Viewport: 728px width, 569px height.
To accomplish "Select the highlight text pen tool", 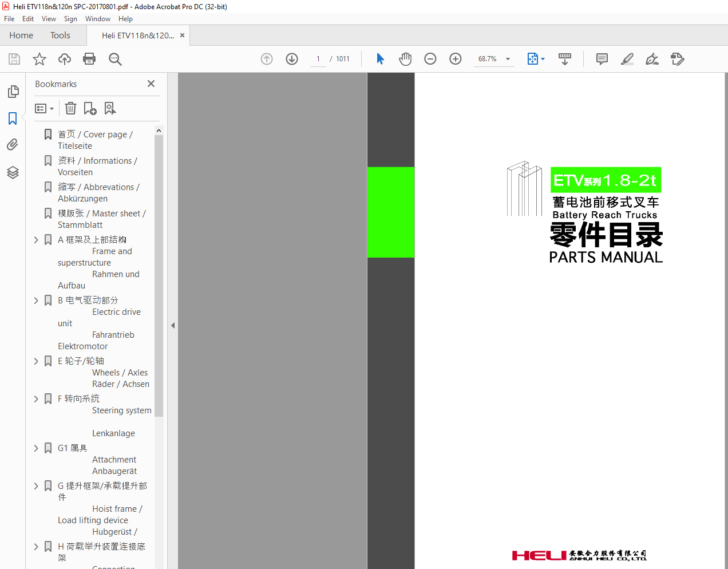I will coord(627,59).
